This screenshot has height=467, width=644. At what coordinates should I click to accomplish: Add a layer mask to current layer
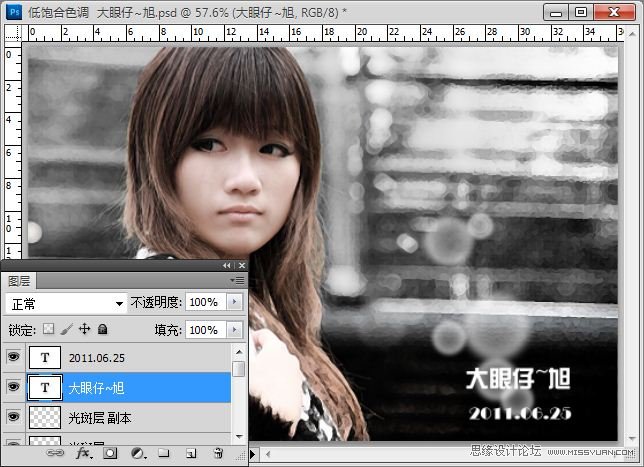click(110, 453)
